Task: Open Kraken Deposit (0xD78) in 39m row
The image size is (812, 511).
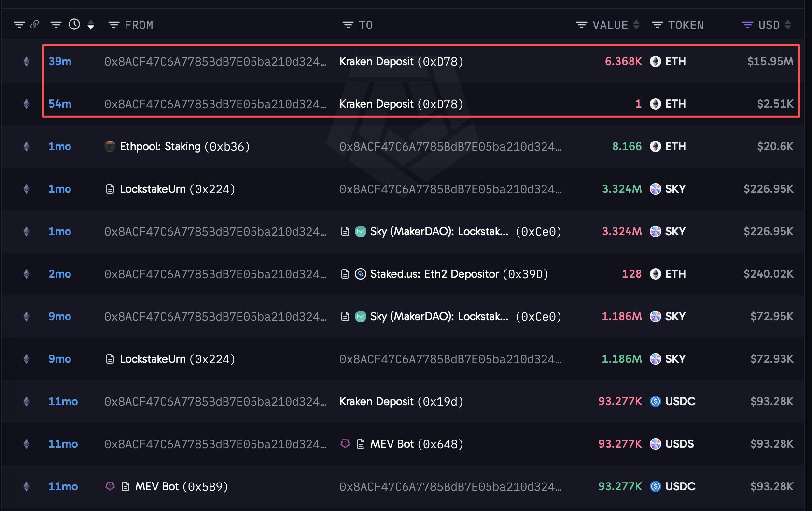Action: tap(401, 61)
